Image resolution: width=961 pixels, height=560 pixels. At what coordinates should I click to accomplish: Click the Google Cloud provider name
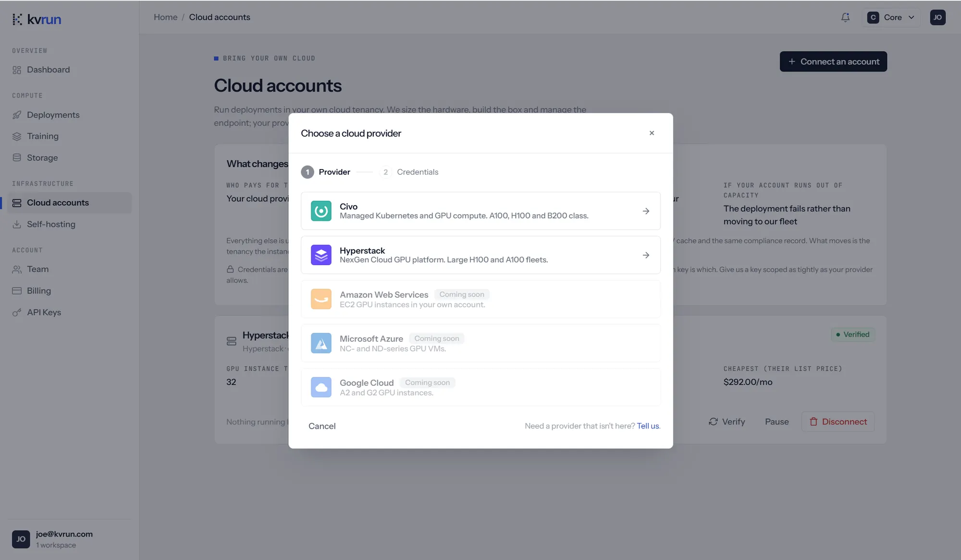(367, 383)
